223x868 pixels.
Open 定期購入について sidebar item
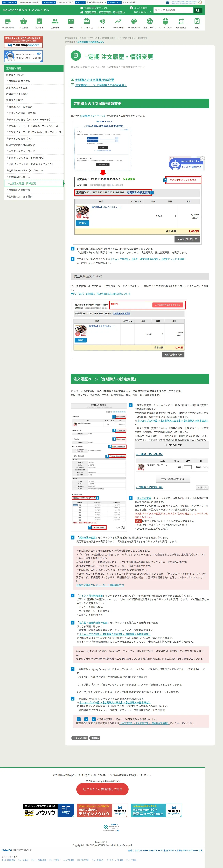[x=34, y=75]
